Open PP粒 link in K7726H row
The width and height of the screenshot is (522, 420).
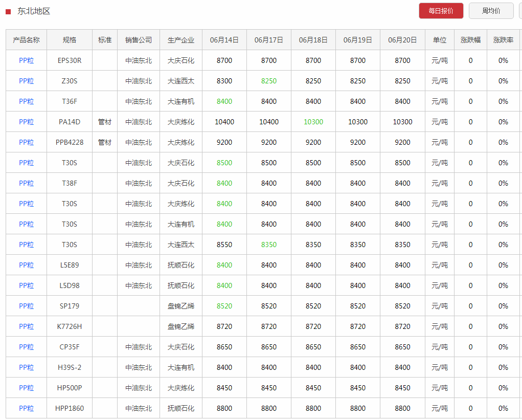pos(26,326)
